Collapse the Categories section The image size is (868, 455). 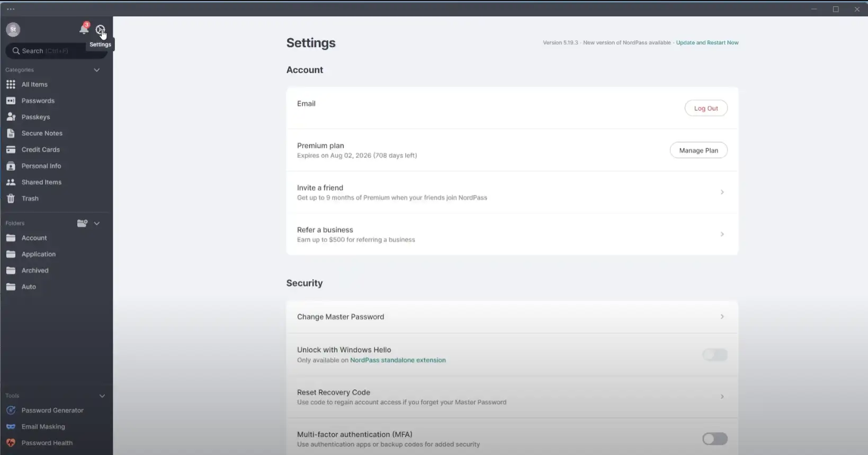[x=97, y=70]
